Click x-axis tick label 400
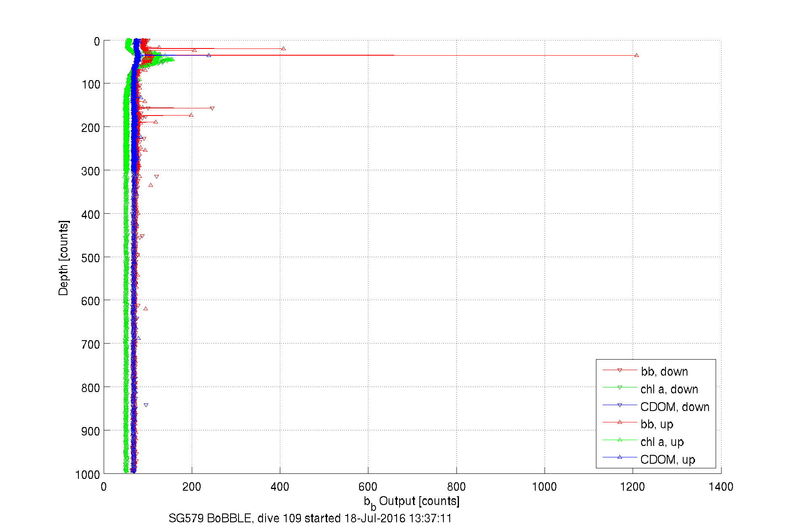This screenshot has height=532, width=797. [280, 487]
